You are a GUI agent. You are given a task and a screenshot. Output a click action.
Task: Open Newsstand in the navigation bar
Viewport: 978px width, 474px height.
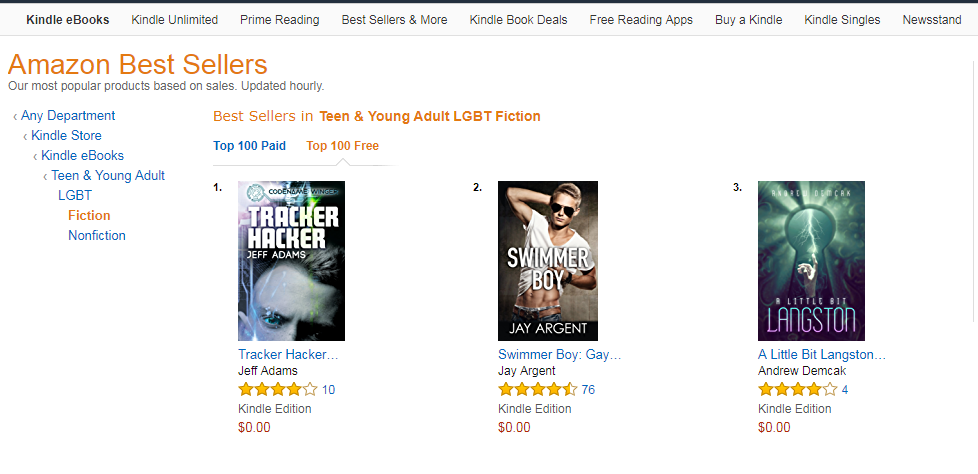coord(931,20)
